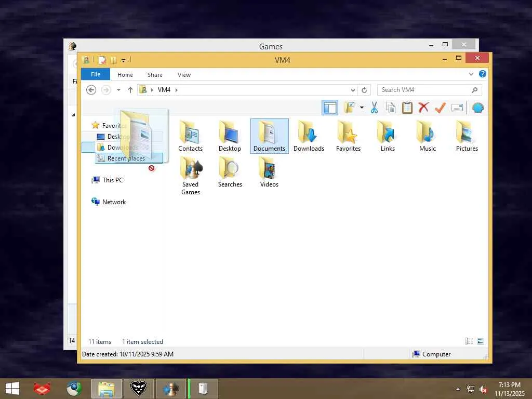Refresh the VM4 folder view
This screenshot has width=532, height=399.
pos(364,90)
